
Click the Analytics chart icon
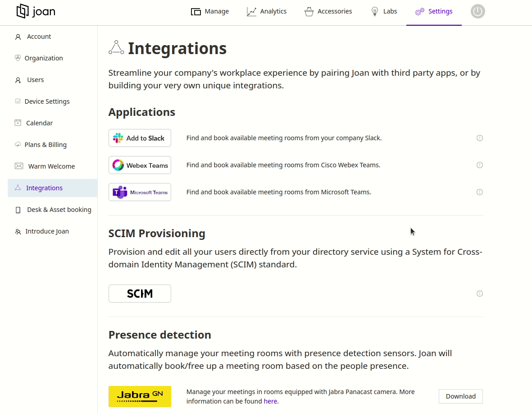[251, 12]
